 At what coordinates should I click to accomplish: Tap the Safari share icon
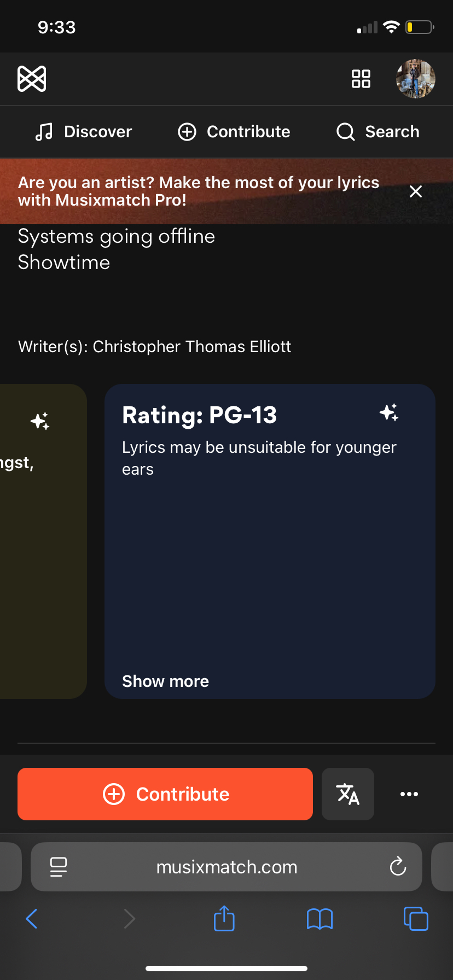pyautogui.click(x=224, y=919)
